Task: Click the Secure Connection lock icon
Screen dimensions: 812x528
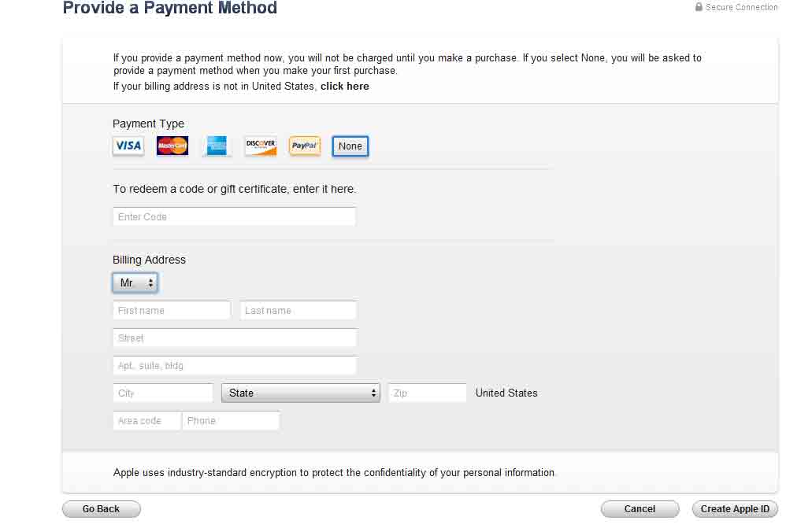Action: (699, 7)
